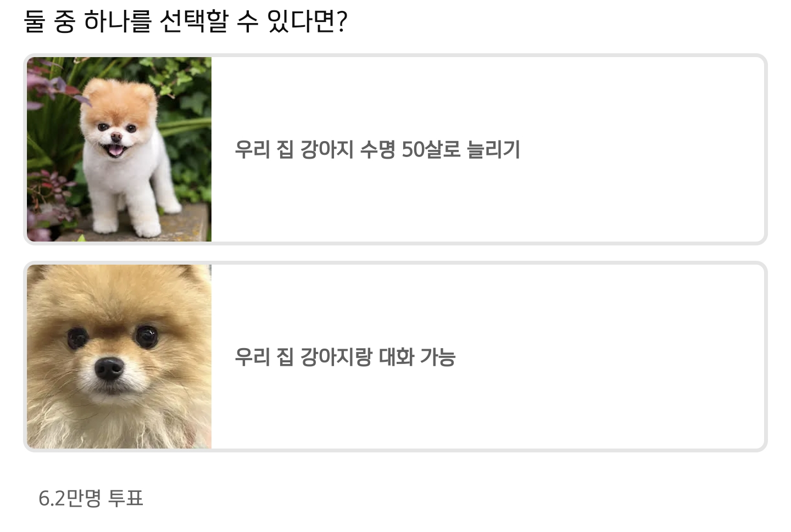Viewport: 791px width, 532px height.
Task: Click the '50살로' text in first option
Action: pos(431,149)
